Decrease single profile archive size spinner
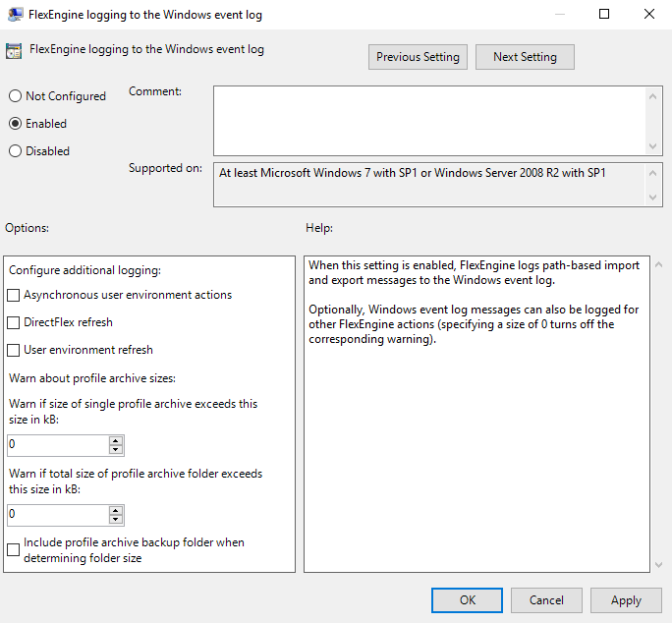 tap(116, 450)
